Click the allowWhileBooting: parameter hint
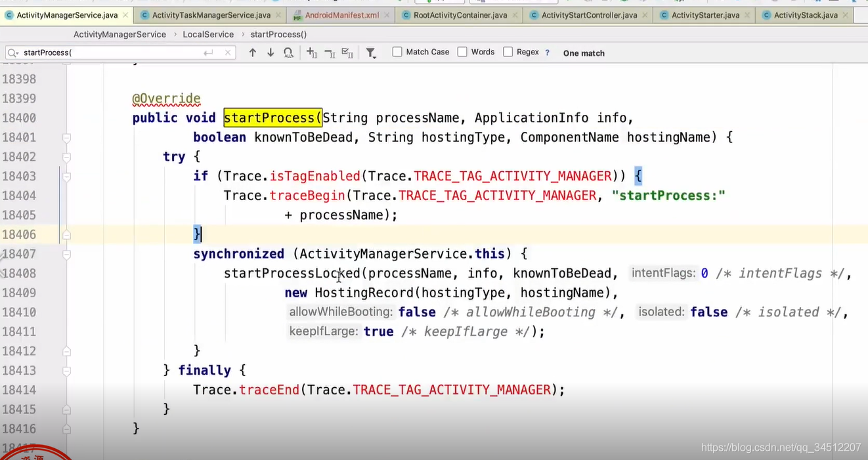This screenshot has height=460, width=868. (341, 312)
